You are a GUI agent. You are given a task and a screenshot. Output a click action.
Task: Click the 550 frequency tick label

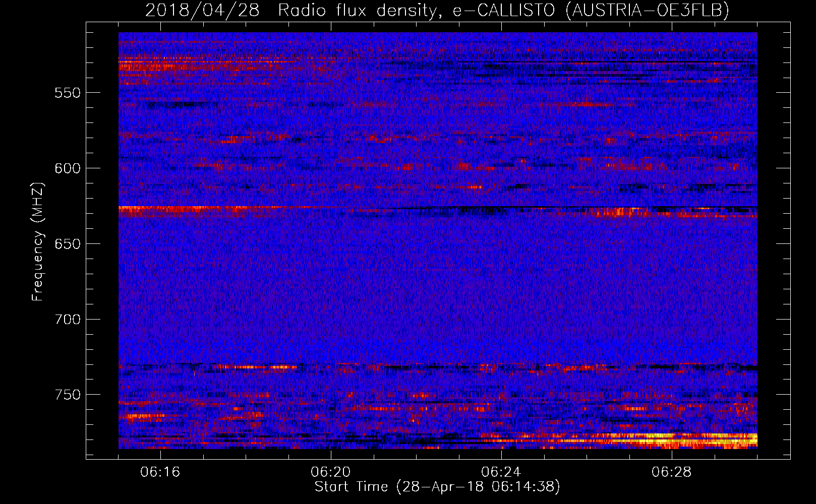(68, 93)
